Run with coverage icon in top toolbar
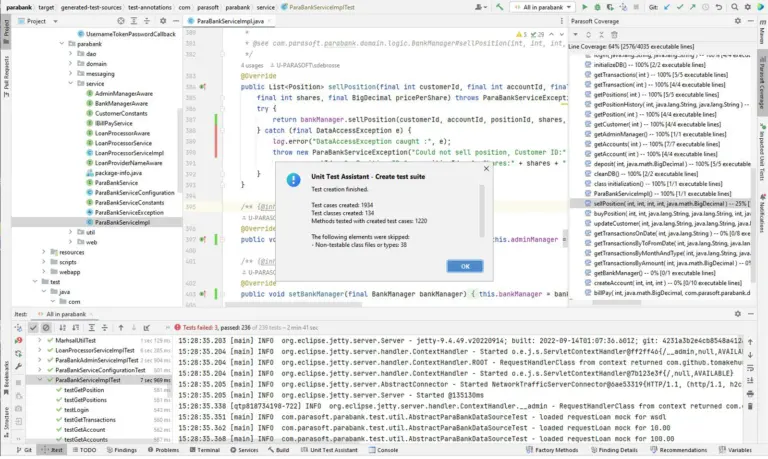Screen dimensions: 768x459 610,7
